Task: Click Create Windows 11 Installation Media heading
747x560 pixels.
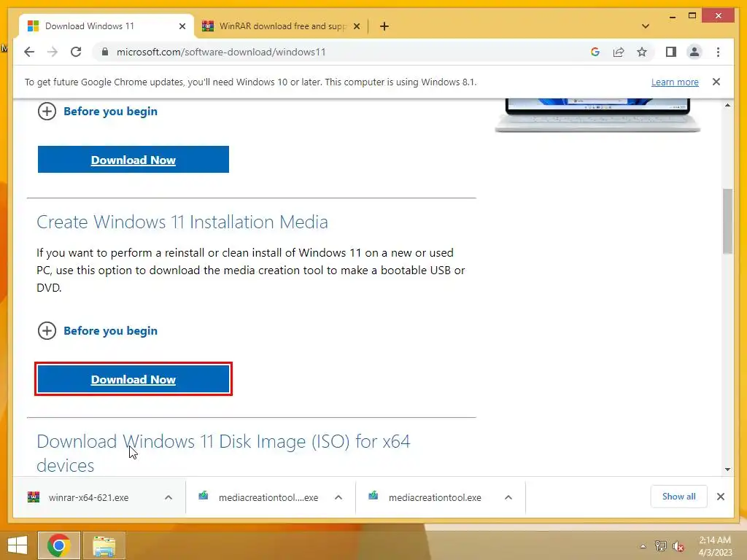Action: click(x=182, y=222)
